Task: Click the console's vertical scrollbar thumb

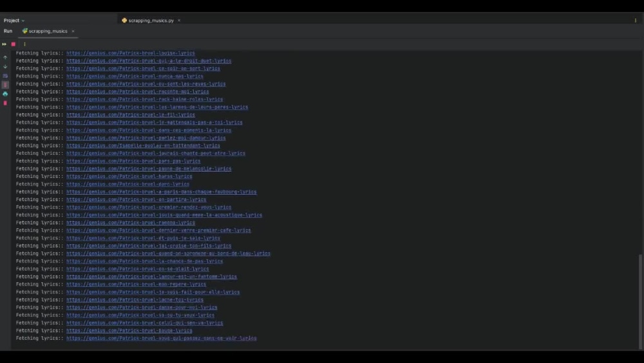Action: tap(640, 301)
